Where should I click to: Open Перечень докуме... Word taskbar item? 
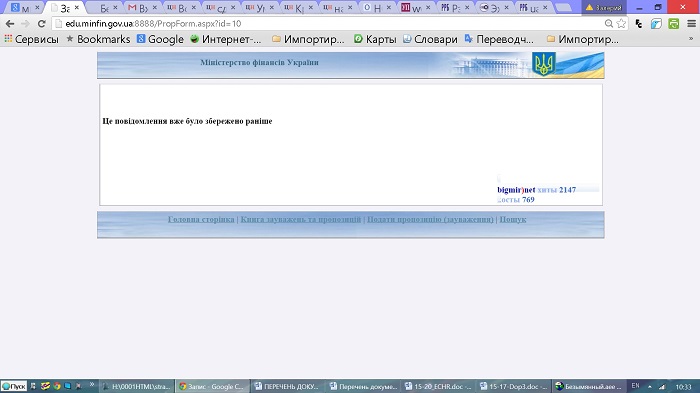point(362,386)
